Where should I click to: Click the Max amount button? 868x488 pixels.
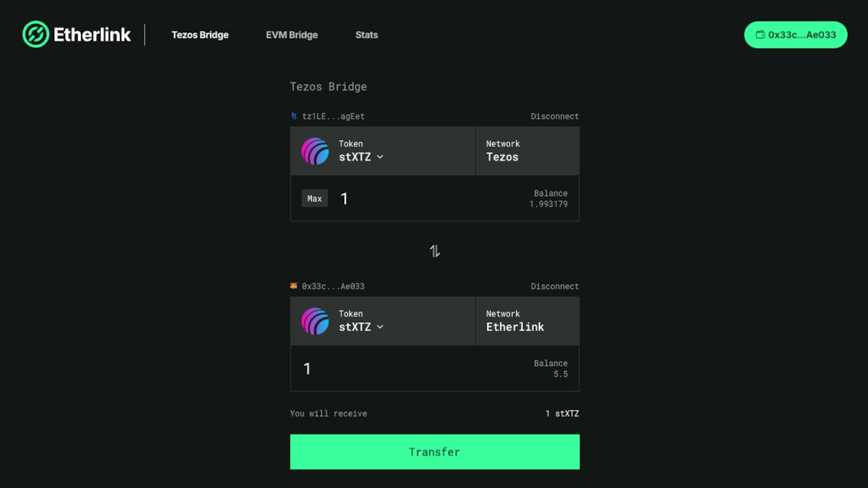(x=315, y=198)
